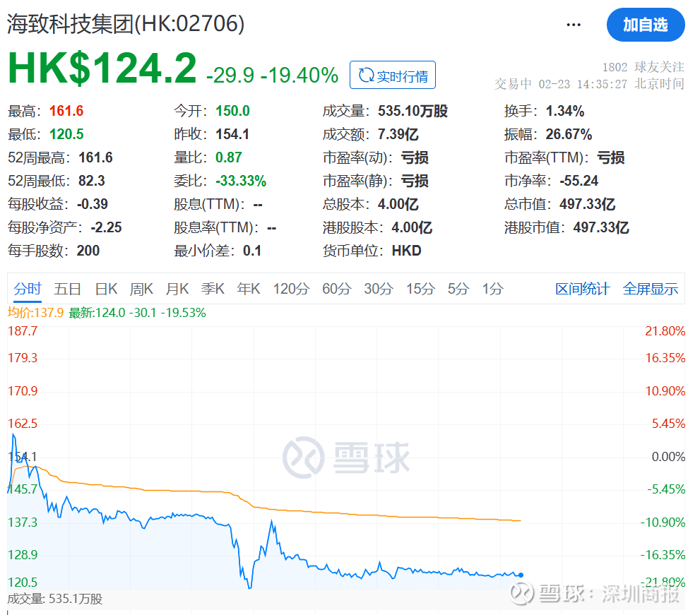Image resolution: width=700 pixels, height=615 pixels.
Task: Open the 区间统计 range statistics link
Action: tap(583, 289)
